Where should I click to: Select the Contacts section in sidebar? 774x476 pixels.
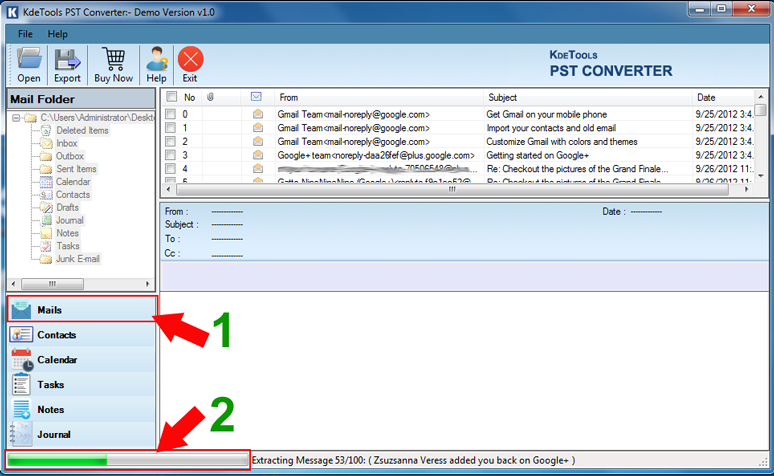(56, 335)
